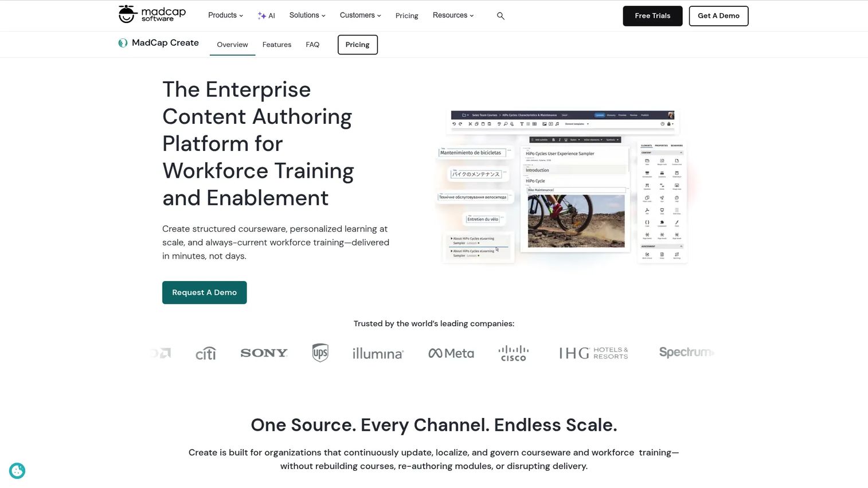This screenshot has height=488, width=868.
Task: Click the UPS shield logo
Action: pos(320,353)
